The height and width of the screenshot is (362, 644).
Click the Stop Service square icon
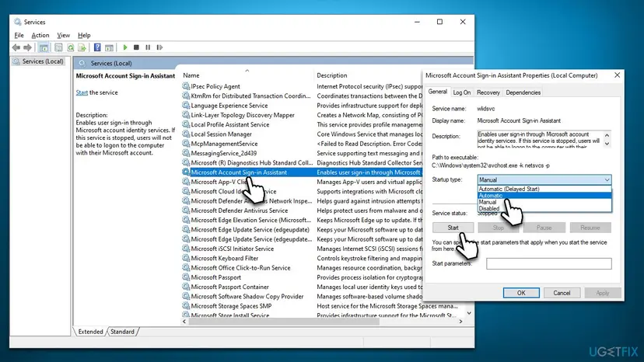[x=136, y=47]
